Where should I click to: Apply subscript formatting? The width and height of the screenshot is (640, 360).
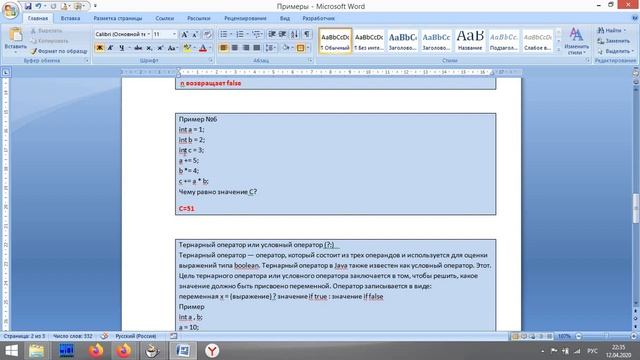click(149, 48)
